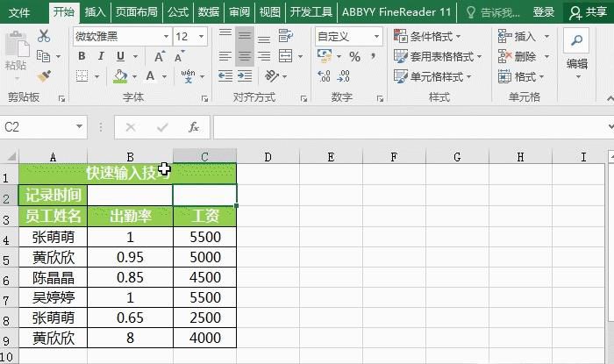614x364 pixels.
Task: Click the wén phonetic guide icon
Action: click(x=189, y=76)
